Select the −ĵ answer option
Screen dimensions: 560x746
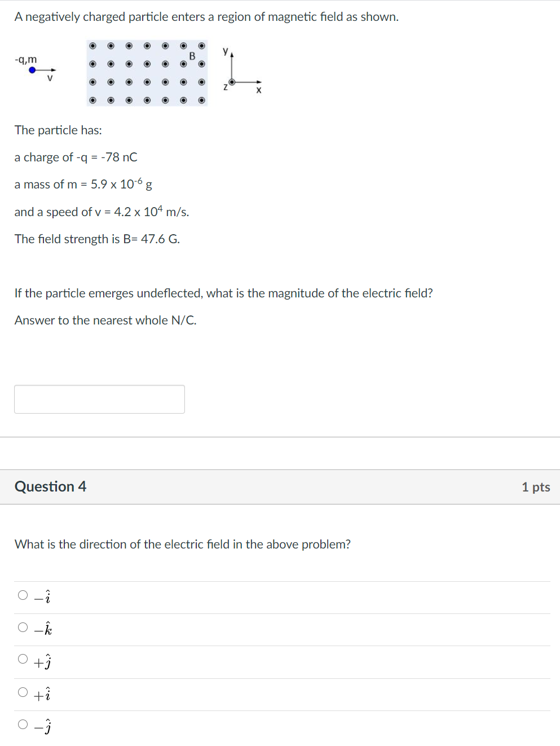[23, 724]
